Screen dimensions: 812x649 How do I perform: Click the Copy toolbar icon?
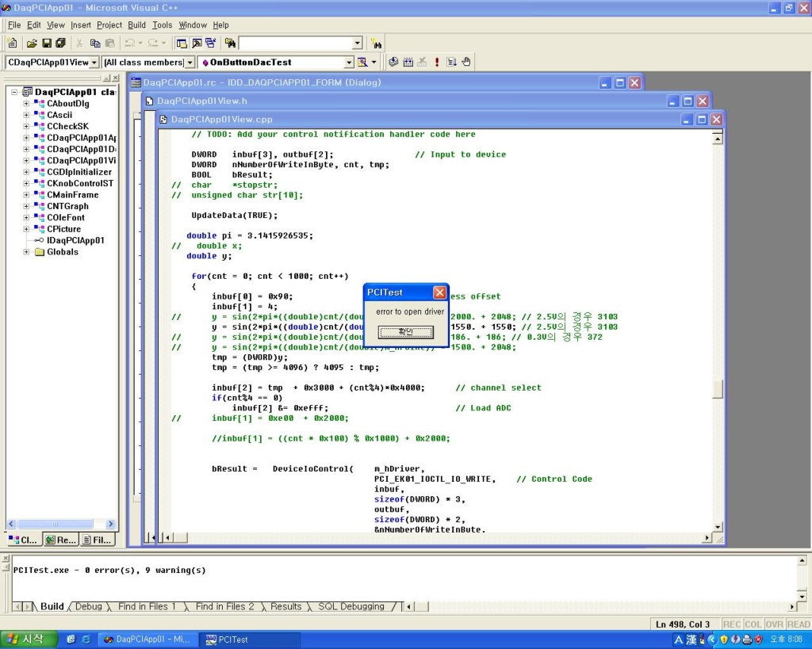pyautogui.click(x=95, y=44)
